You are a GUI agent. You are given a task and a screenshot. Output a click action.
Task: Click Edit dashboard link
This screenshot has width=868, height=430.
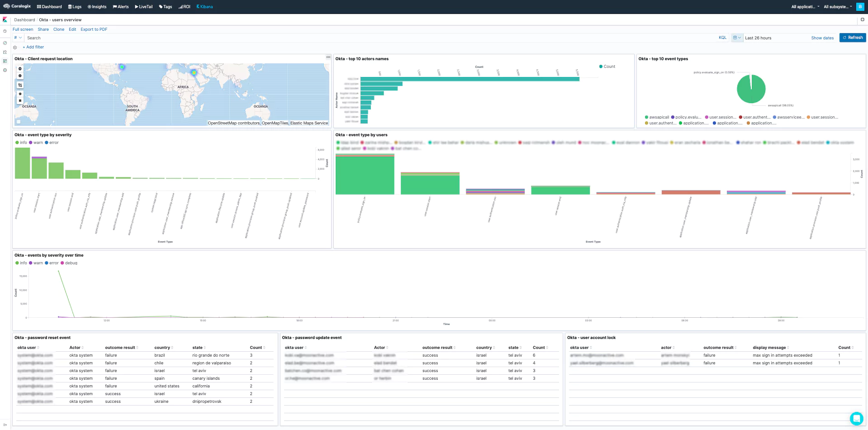coord(72,29)
